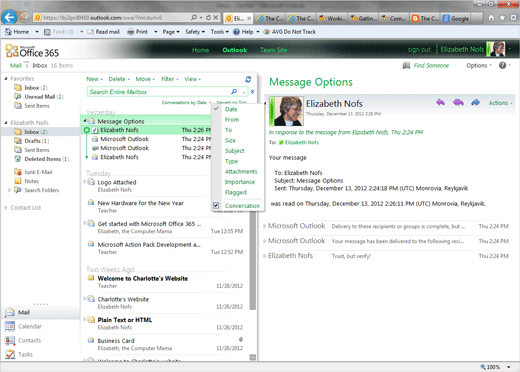This screenshot has height=372, width=520.
Task: Sort by Attachments in the sort menu
Action: tap(241, 171)
